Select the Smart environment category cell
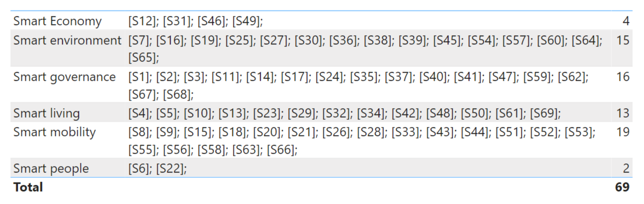644x204 pixels. 67,40
